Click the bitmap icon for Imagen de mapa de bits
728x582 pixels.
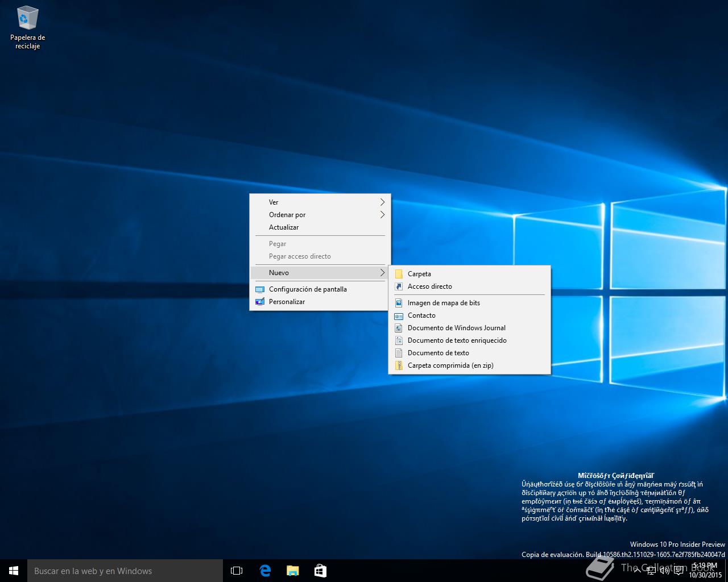point(399,303)
